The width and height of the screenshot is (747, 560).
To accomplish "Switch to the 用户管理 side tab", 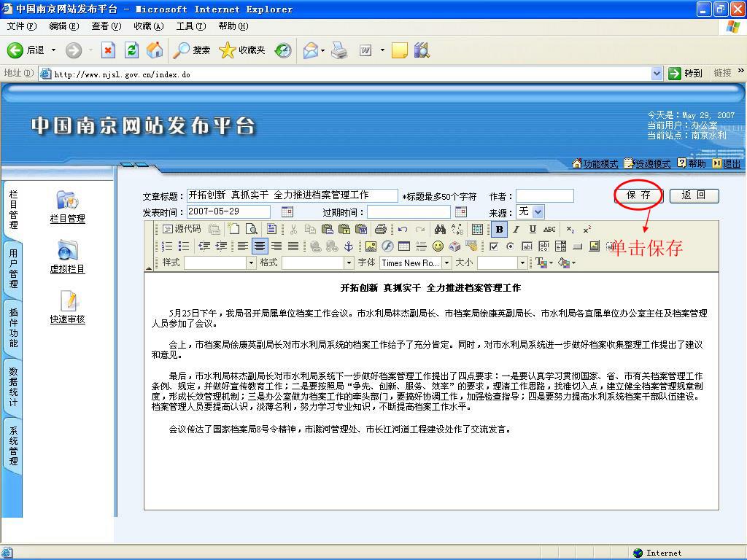I will tap(13, 268).
